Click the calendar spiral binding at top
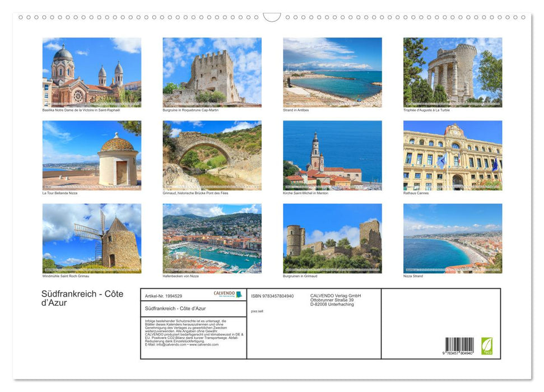This screenshot has width=544, height=392. [x=272, y=17]
